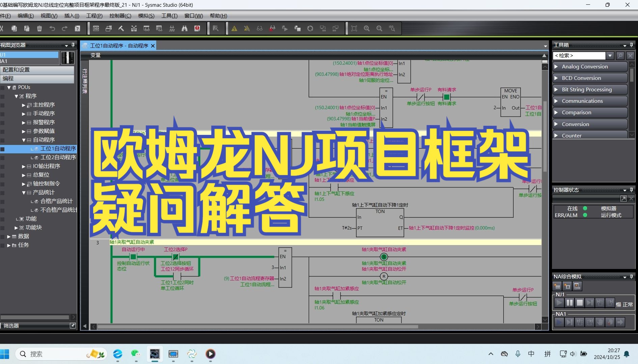Screen dimensions: 638x364
Task: Expand the 手动程序 tree node
Action: pos(24,114)
